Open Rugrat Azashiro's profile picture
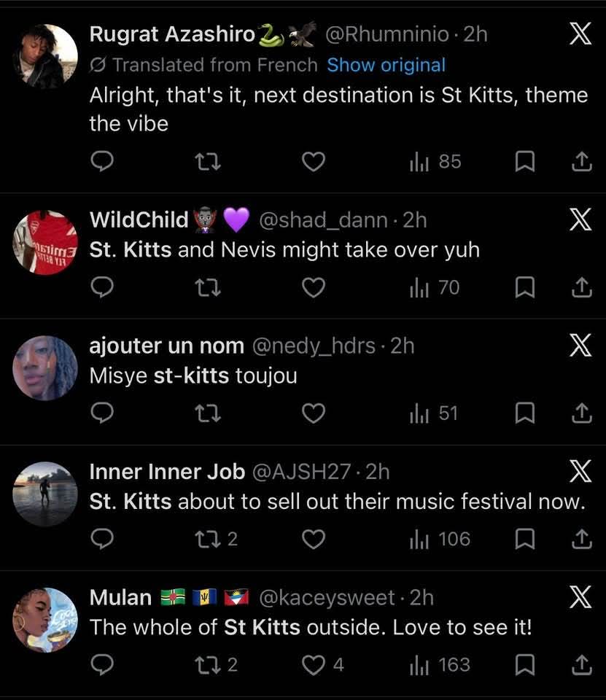This screenshot has height=700, width=606. click(x=45, y=56)
